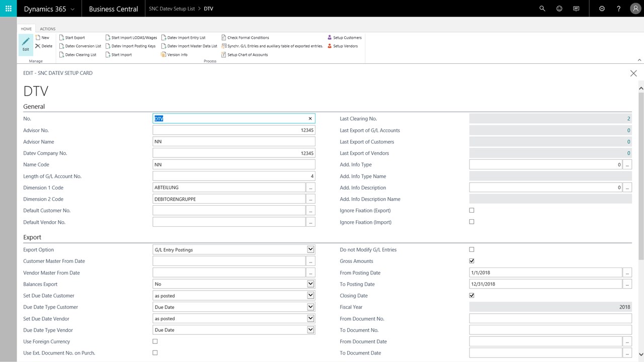
Task: Expand the Due Date Type Vendor dropdown
Action: [x=310, y=330]
